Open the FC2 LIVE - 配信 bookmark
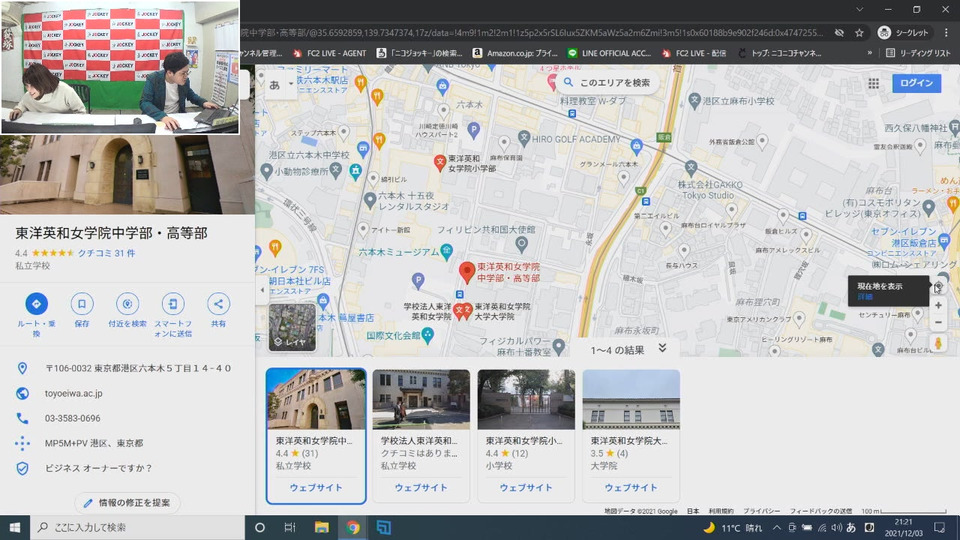This screenshot has width=960, height=540. point(694,53)
